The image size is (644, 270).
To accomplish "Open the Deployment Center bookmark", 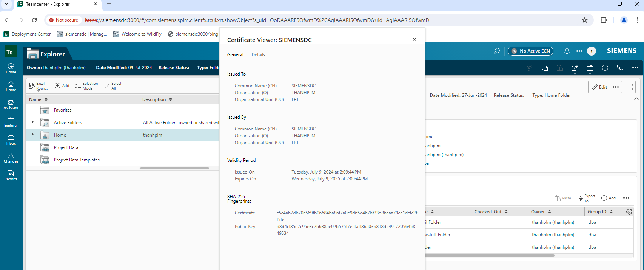I will coord(27,34).
